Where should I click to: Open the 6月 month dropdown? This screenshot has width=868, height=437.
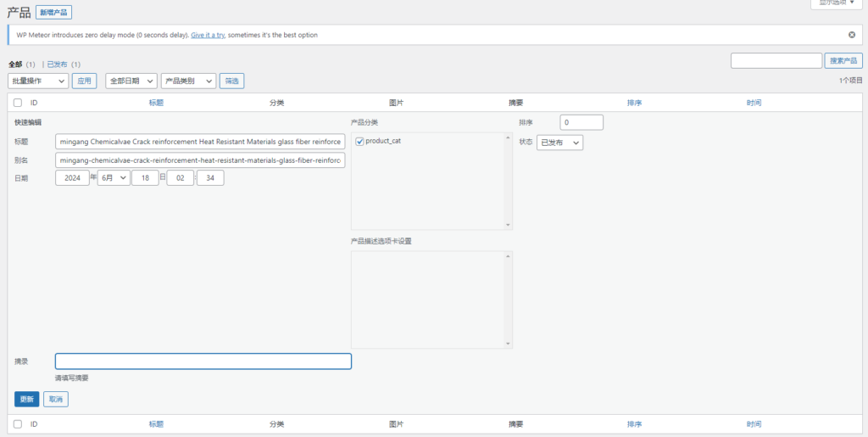tap(114, 178)
